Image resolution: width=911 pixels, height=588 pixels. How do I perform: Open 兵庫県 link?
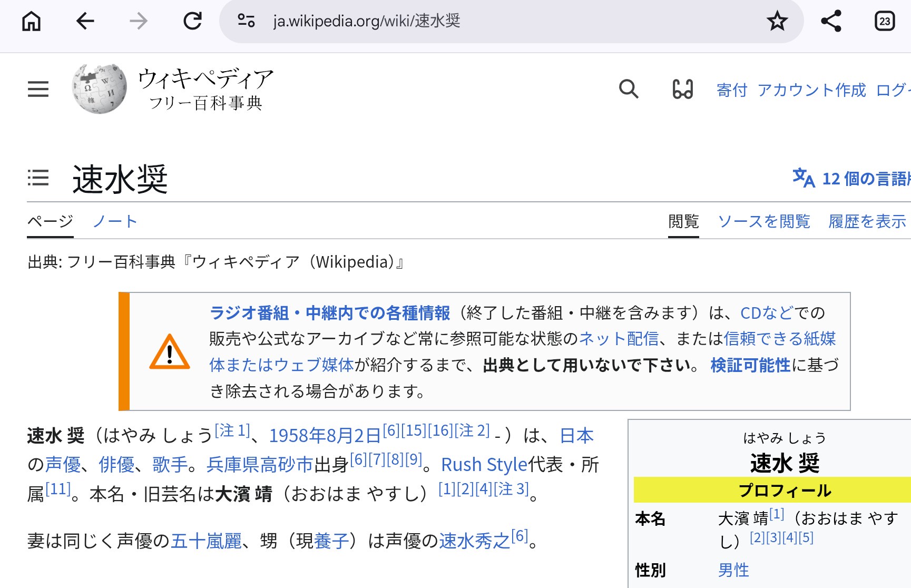click(233, 465)
